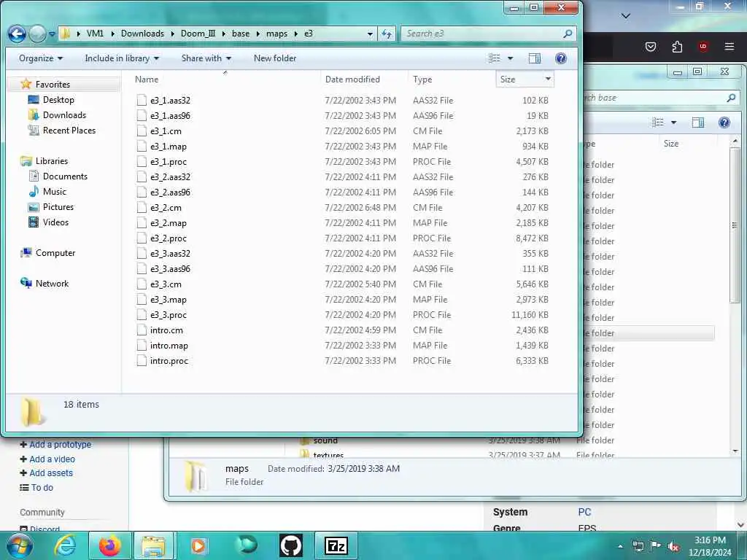Click the magnifier icon in Search e3 box
747x560 pixels.
click(x=568, y=34)
